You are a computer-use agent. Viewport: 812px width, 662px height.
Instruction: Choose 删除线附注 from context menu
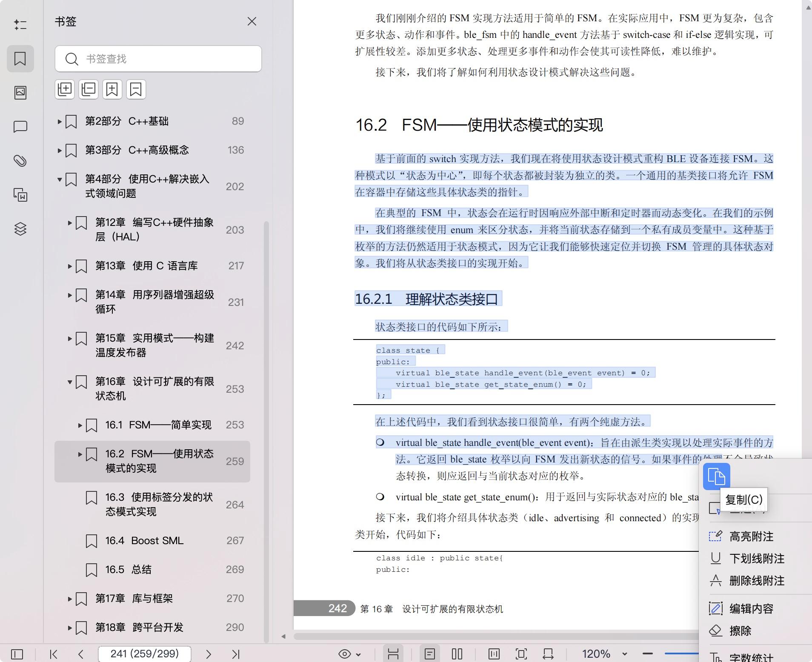(757, 581)
